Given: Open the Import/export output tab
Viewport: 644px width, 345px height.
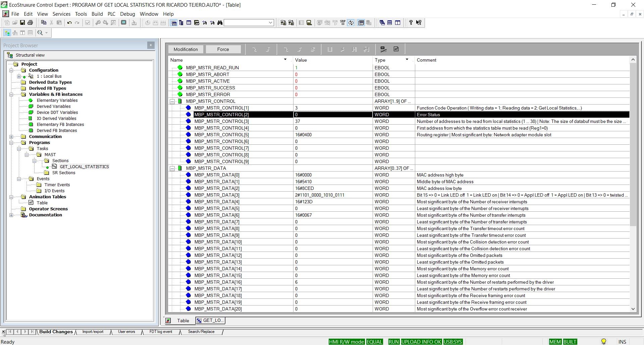Looking at the screenshot, I should [93, 332].
